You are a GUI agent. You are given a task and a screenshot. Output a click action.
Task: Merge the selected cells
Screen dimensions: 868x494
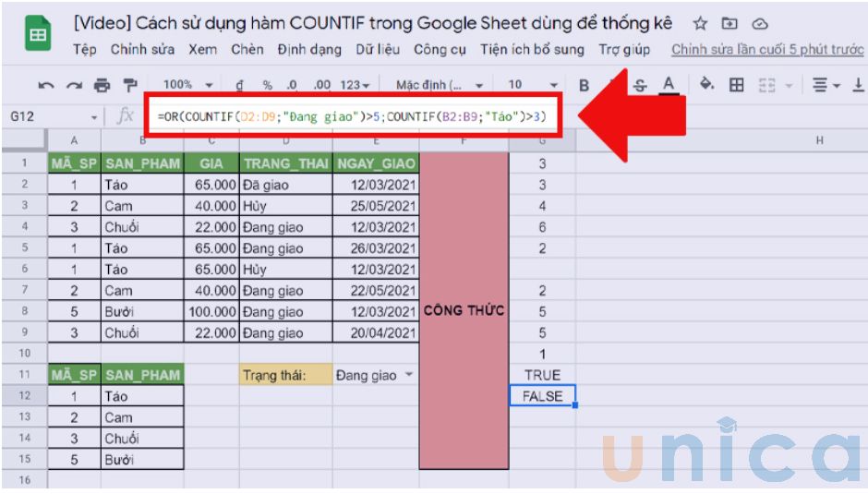(x=766, y=85)
